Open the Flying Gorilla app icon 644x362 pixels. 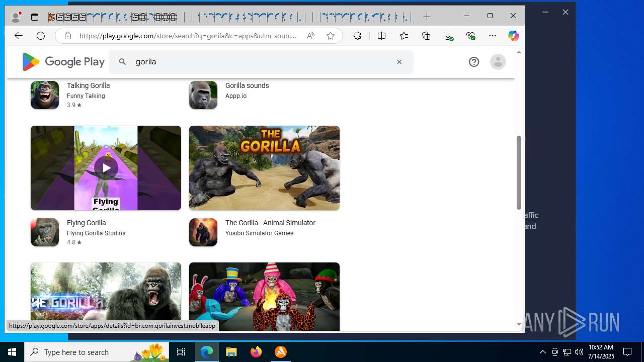45,232
